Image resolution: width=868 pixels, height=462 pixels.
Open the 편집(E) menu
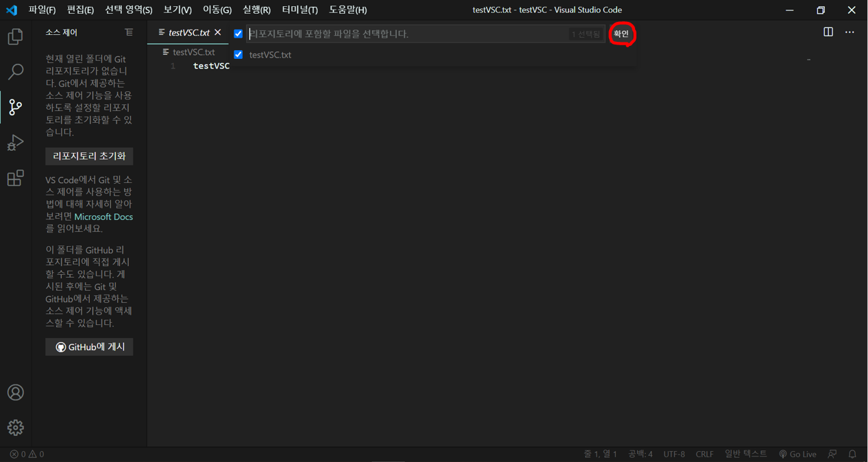point(80,10)
